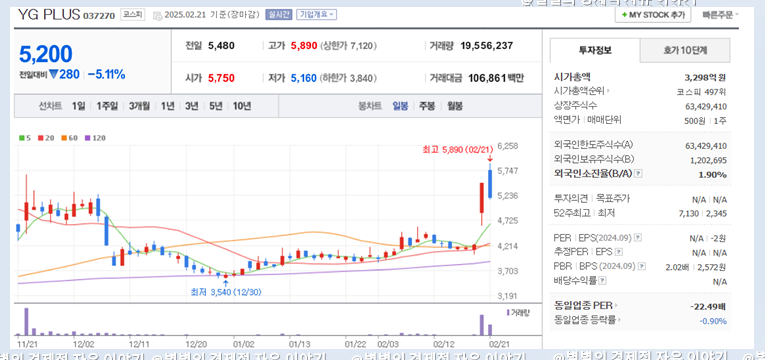Show the 일봉 daily candle chart
This screenshot has height=360, width=765.
pyautogui.click(x=401, y=106)
